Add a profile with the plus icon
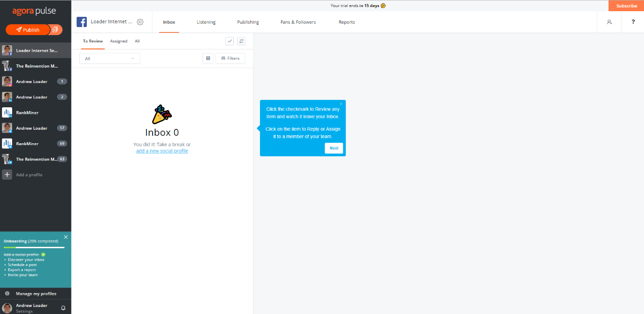 7,174
